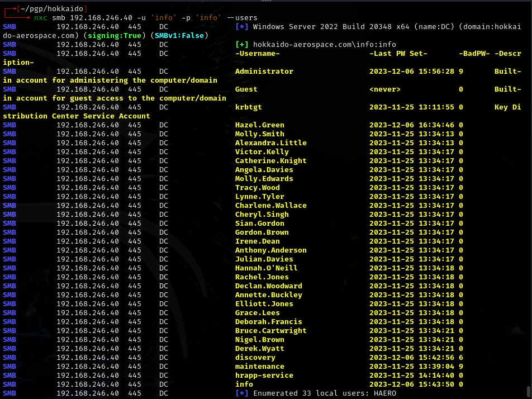Viewport: 532px width, 399px height.
Task: Click the discovery account entry
Action: point(255,357)
